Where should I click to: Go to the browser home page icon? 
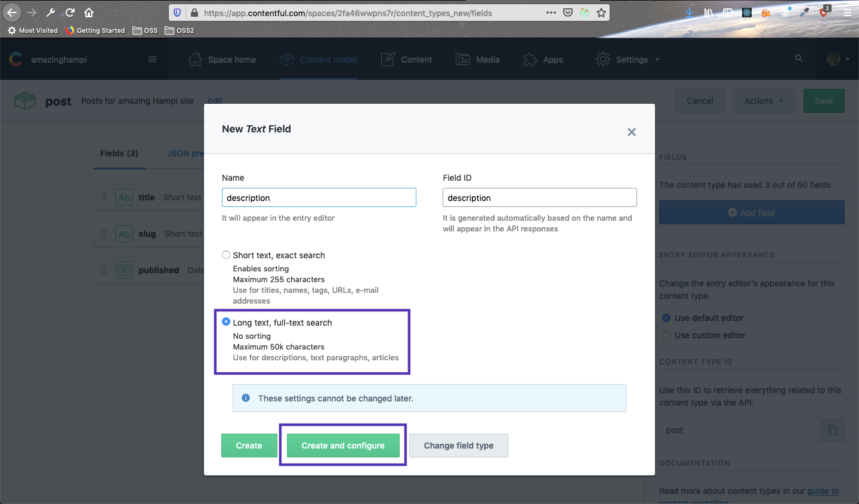pyautogui.click(x=89, y=13)
